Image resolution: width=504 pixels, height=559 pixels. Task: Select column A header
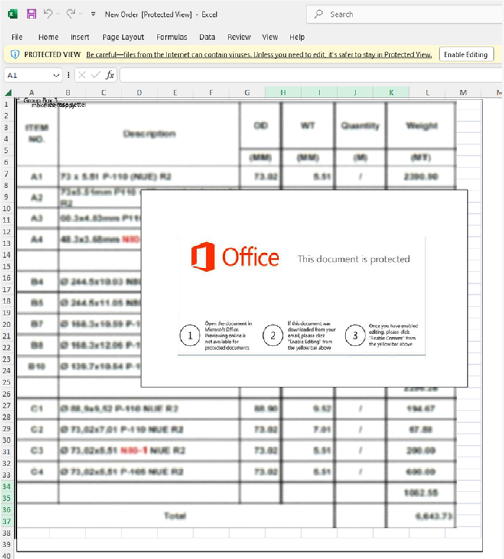[31, 93]
